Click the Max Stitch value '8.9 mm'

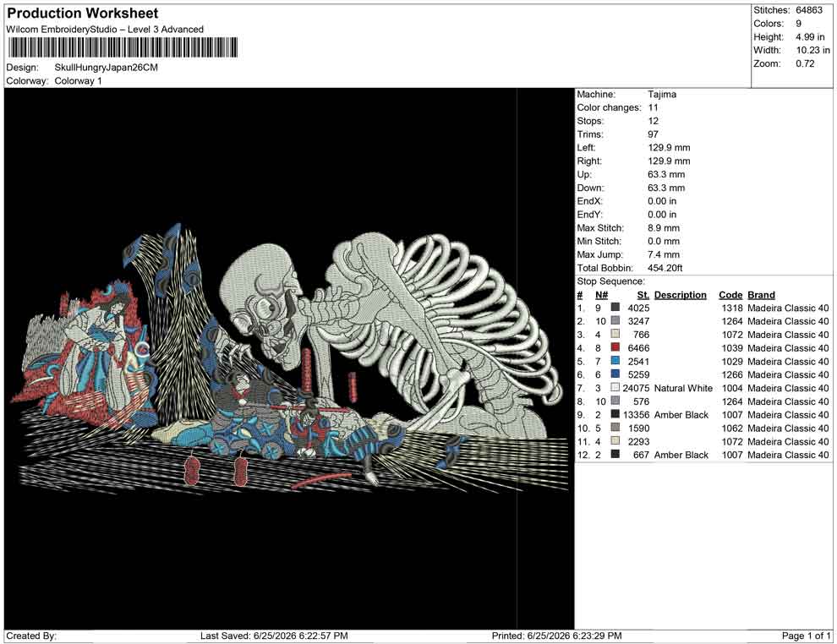click(664, 228)
